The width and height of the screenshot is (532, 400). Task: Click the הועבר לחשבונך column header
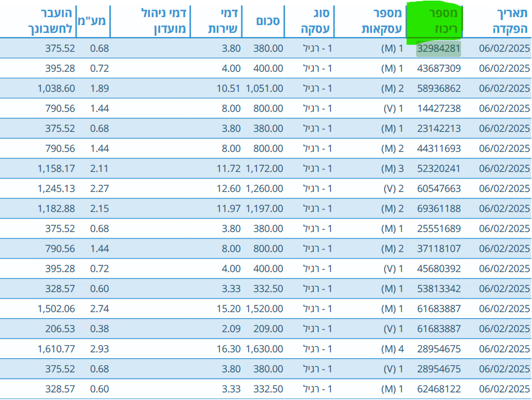(50, 21)
